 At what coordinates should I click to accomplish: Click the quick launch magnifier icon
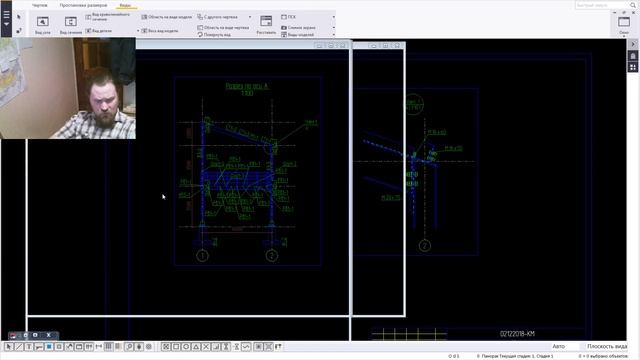coord(633,5)
